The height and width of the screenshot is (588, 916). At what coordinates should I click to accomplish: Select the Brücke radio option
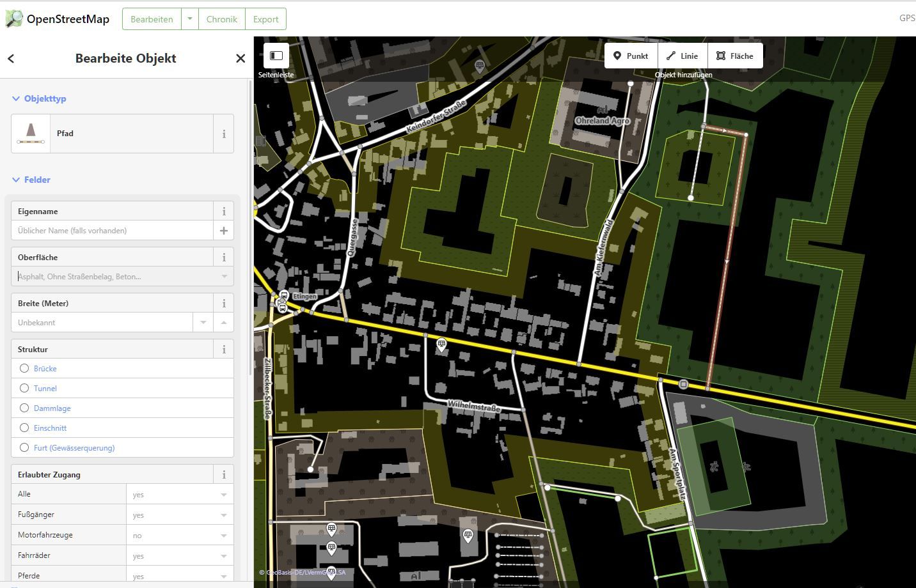tap(24, 368)
